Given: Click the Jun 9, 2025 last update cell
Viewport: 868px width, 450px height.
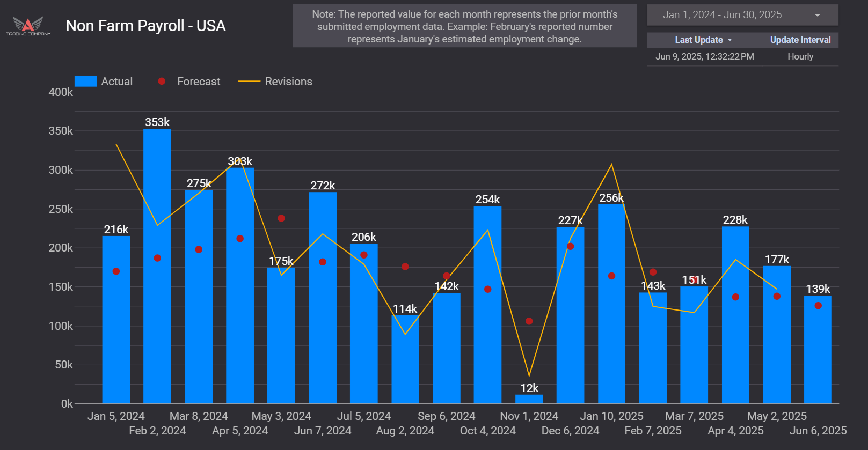Looking at the screenshot, I should pos(704,57).
